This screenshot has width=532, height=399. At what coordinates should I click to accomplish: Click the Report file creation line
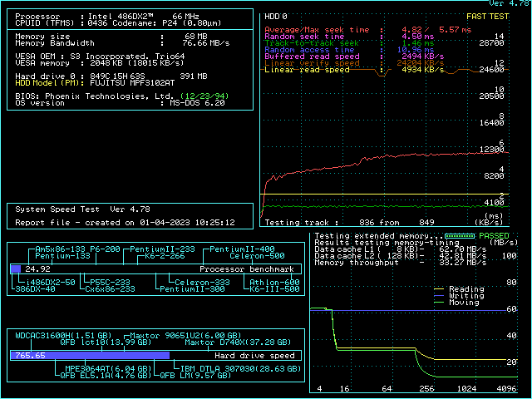[x=125, y=222]
